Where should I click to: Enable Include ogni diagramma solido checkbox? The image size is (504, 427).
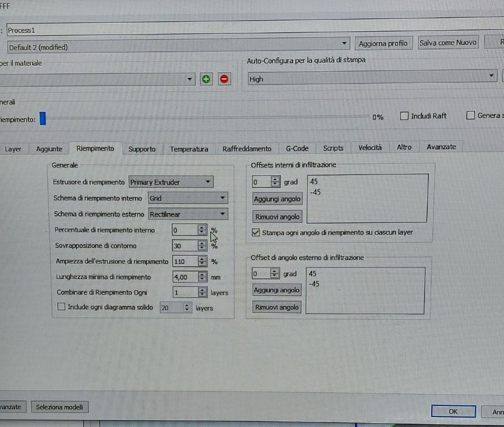(62, 306)
